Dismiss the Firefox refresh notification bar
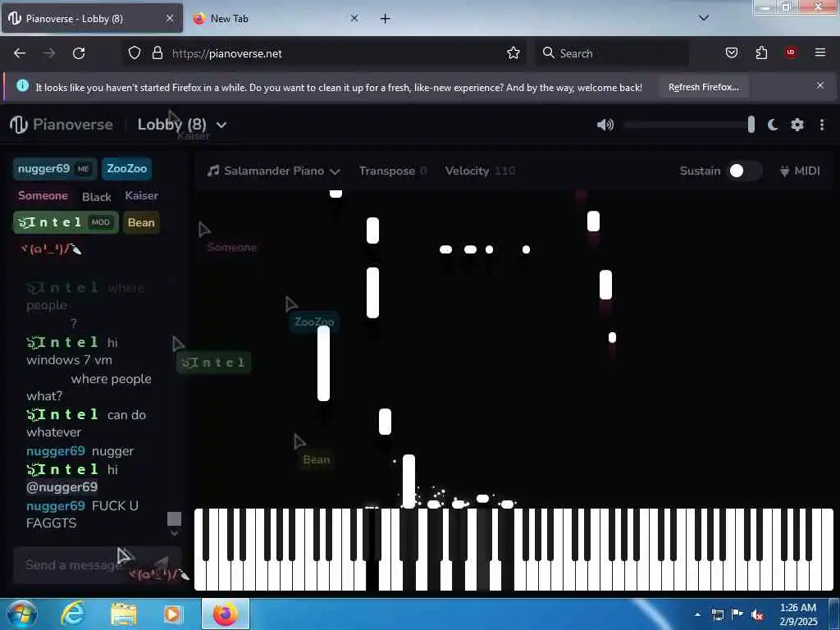840x630 pixels. [820, 85]
